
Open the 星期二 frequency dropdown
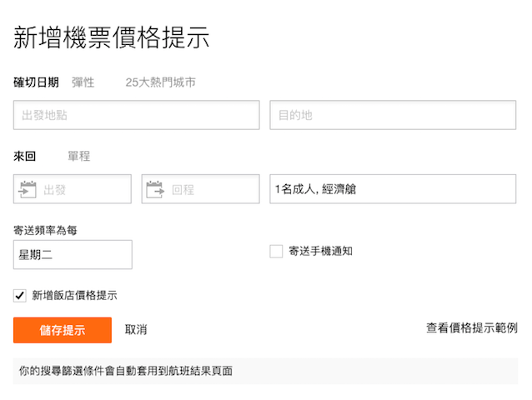point(73,254)
